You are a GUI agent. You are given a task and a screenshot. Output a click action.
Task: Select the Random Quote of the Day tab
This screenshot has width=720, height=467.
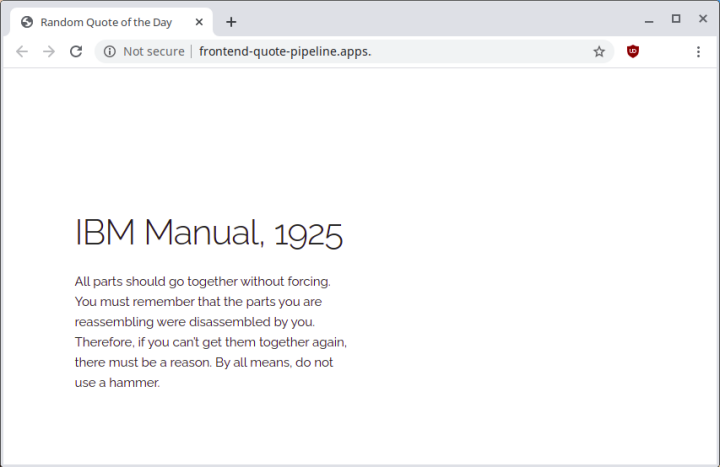click(111, 22)
